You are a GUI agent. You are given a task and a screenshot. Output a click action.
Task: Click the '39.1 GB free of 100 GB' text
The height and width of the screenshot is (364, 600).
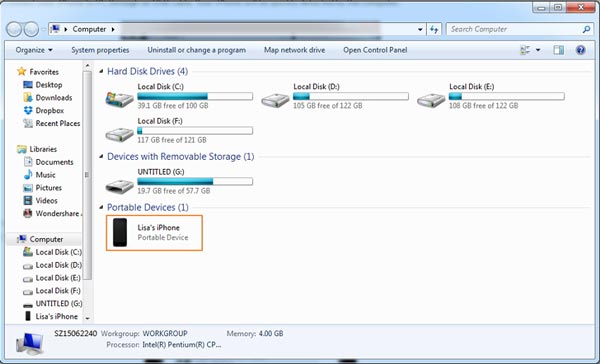click(173, 106)
